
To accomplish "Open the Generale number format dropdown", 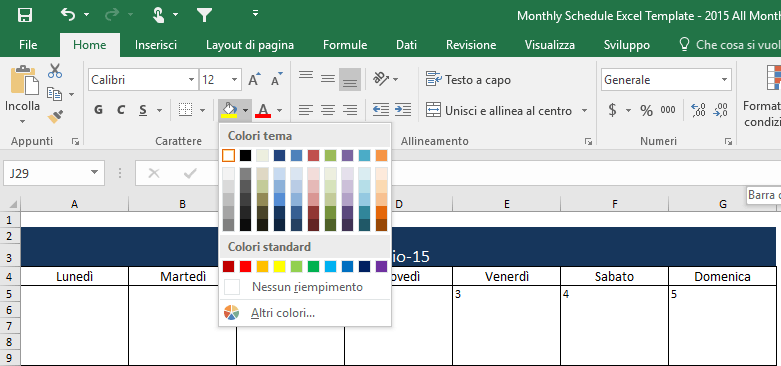I will pyautogui.click(x=724, y=80).
